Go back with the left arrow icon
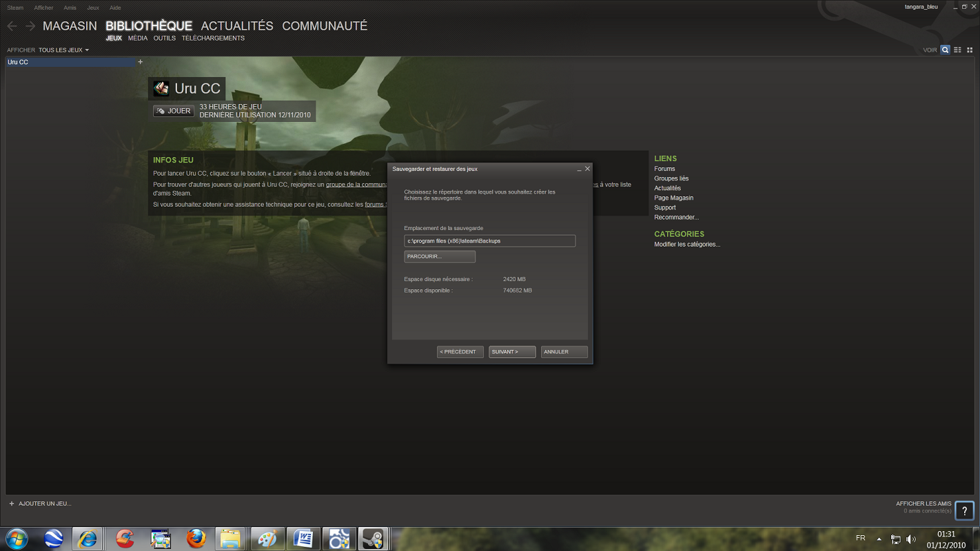The image size is (980, 551). (x=12, y=26)
